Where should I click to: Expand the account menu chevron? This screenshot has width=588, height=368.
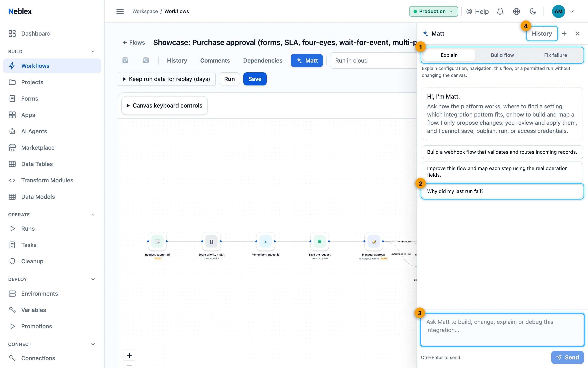click(572, 11)
